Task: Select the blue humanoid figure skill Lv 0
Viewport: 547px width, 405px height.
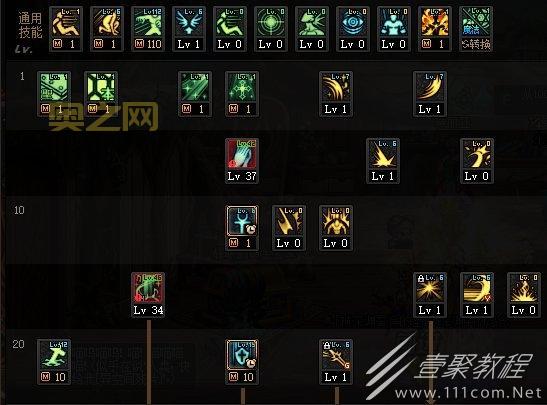Action: coord(394,29)
